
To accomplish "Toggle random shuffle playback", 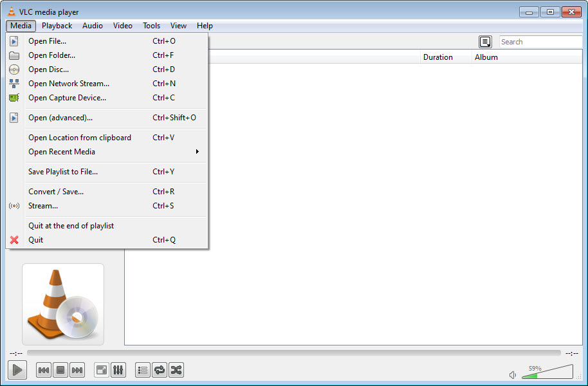I will 176,371.
